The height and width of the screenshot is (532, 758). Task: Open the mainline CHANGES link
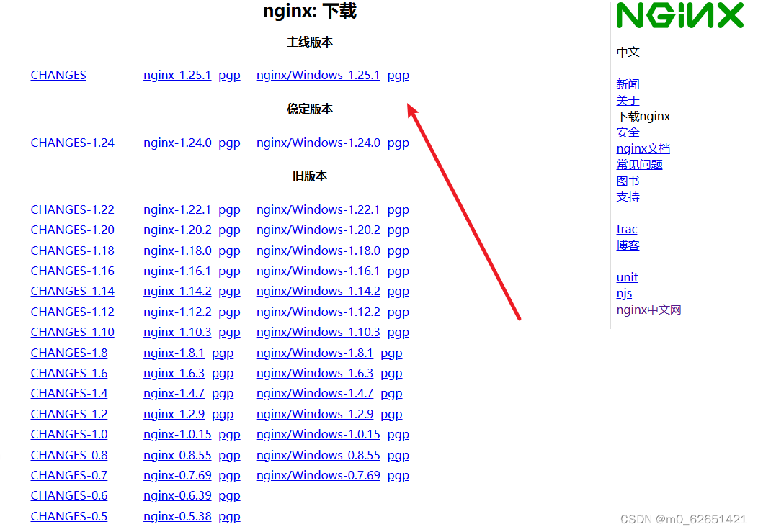tap(58, 76)
